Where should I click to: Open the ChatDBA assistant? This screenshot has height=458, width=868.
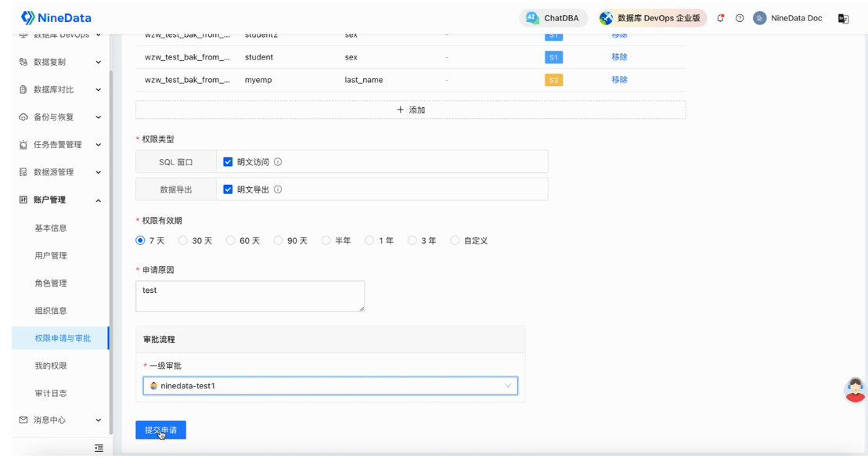[553, 18]
